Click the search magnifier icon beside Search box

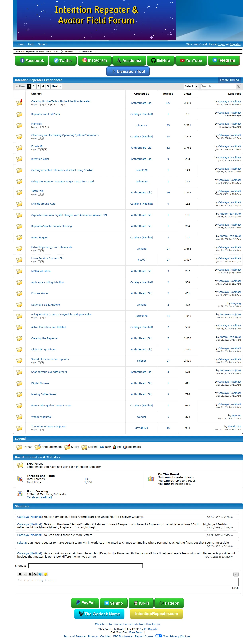(x=238, y=86)
